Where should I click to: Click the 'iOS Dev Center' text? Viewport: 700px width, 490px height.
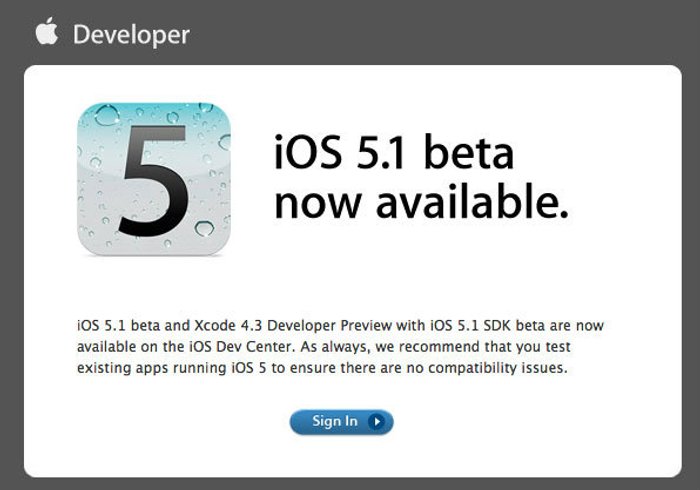pos(241,347)
